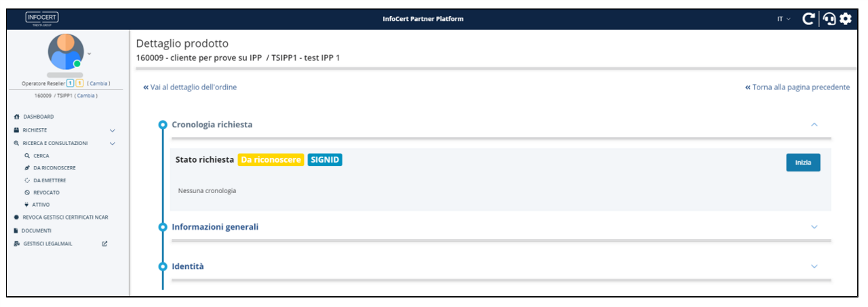Collapse the Ricerca e Consultazioni chevron
868x307 pixels.
tap(113, 144)
